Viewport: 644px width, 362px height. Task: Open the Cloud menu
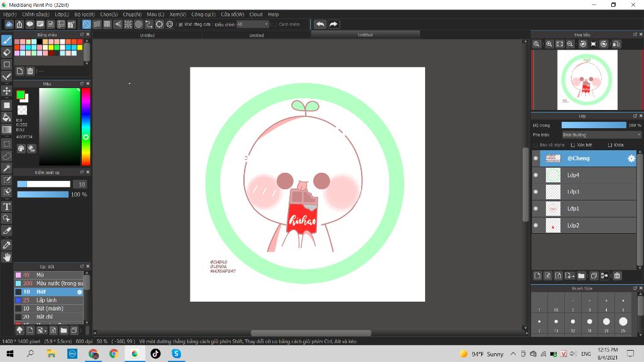point(256,14)
